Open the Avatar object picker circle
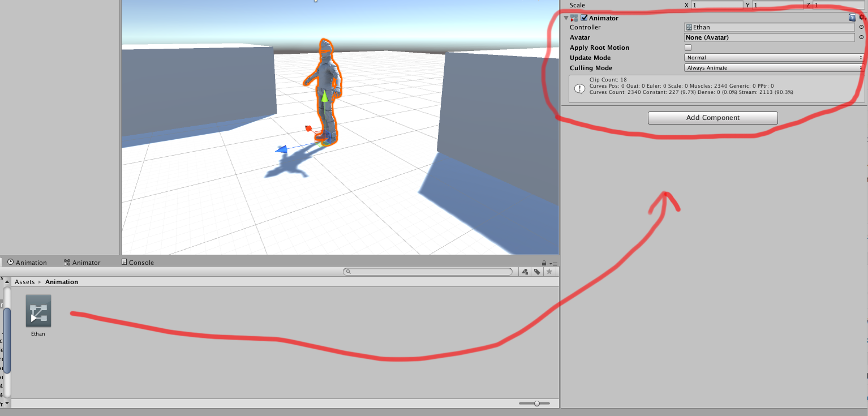The image size is (868, 416). tap(862, 37)
